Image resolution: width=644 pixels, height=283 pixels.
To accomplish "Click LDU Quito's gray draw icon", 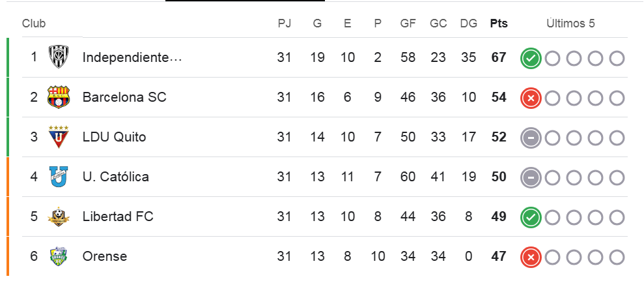I will tap(531, 138).
